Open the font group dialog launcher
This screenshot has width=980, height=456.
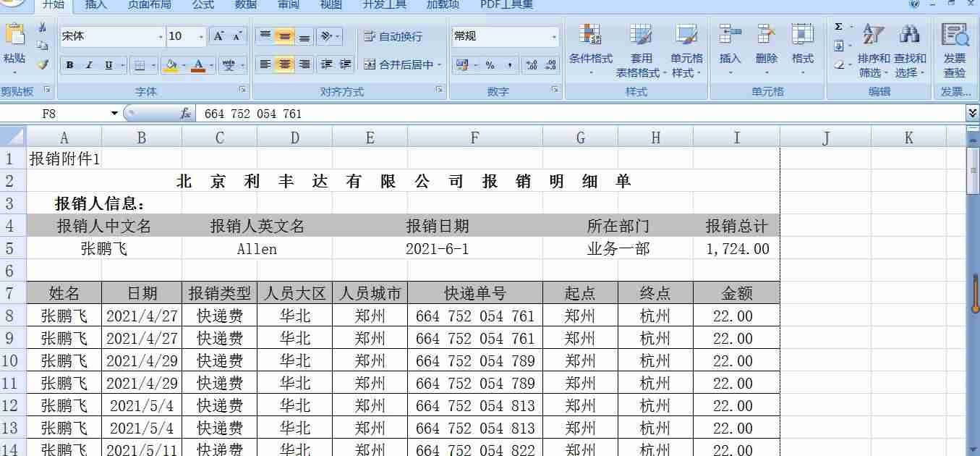(242, 90)
